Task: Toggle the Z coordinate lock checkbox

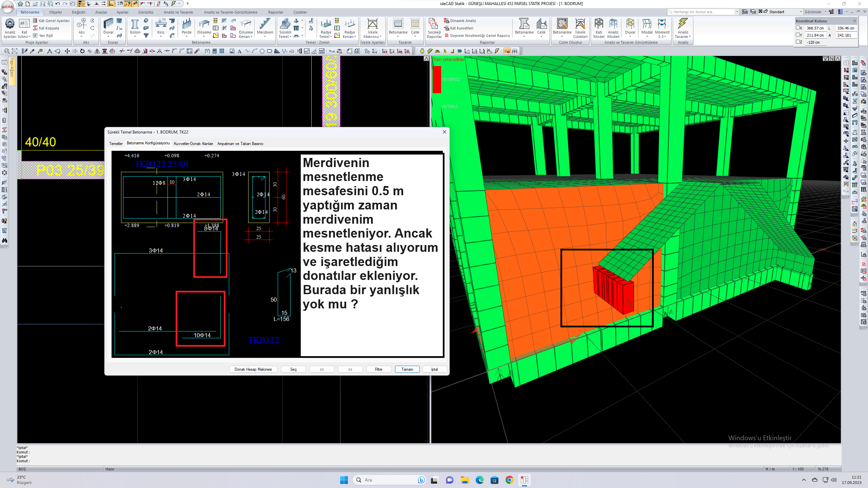Action: point(798,42)
